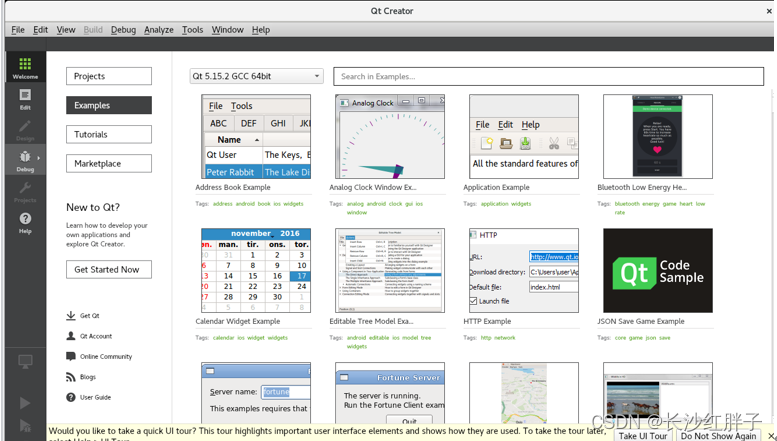The width and height of the screenshot is (777, 441).
Task: Click the 'bluetooth' tag link
Action: [627, 204]
